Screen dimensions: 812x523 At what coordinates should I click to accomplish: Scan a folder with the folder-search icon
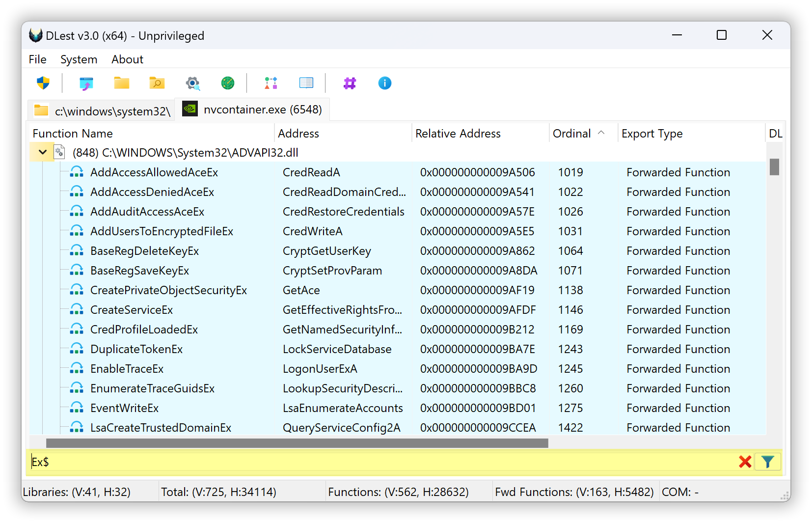pos(157,83)
